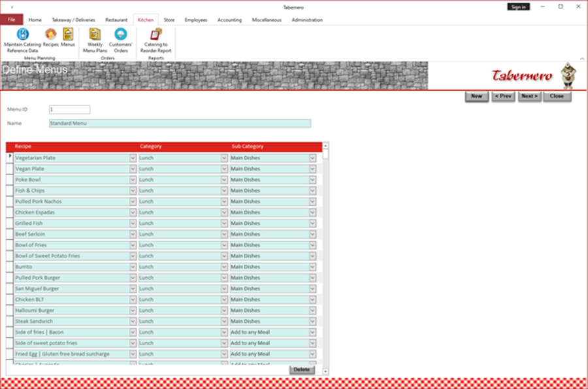
Task: Click the Chicken BLT recipe cell
Action: tap(73, 299)
